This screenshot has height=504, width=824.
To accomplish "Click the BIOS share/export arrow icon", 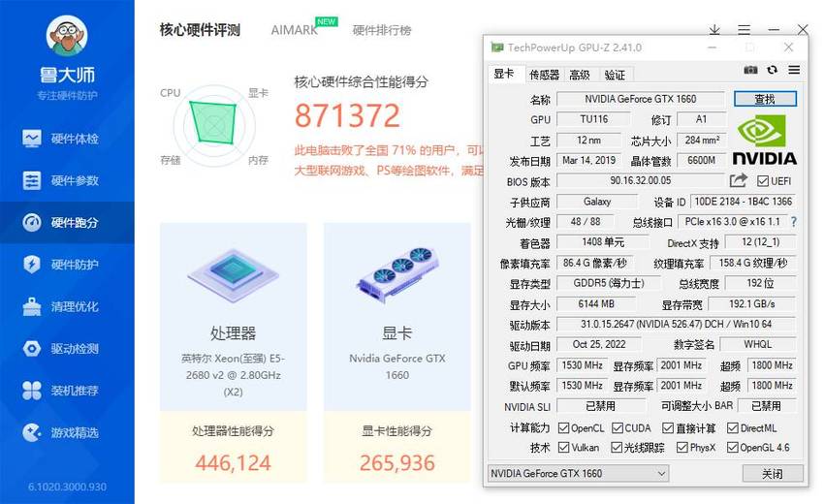I will [x=739, y=181].
